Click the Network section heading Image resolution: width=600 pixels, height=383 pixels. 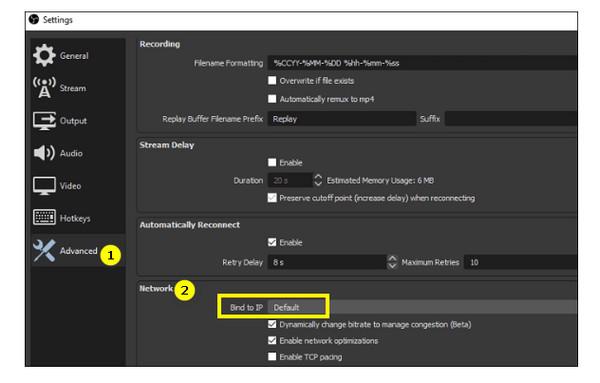(156, 288)
